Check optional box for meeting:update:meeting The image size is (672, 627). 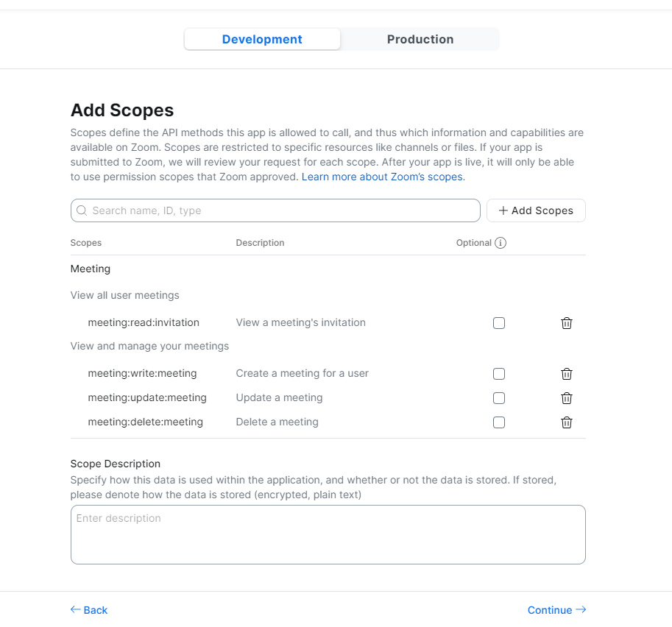coord(499,398)
